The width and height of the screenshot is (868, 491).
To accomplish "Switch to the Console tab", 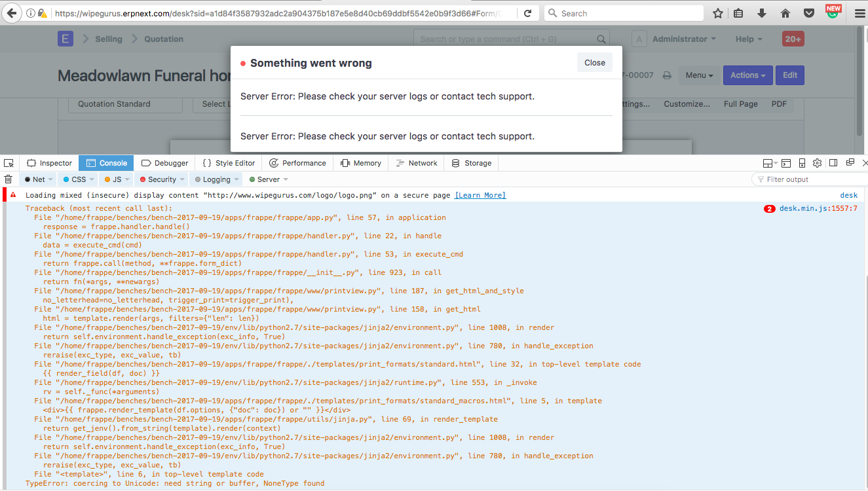I will tap(106, 163).
